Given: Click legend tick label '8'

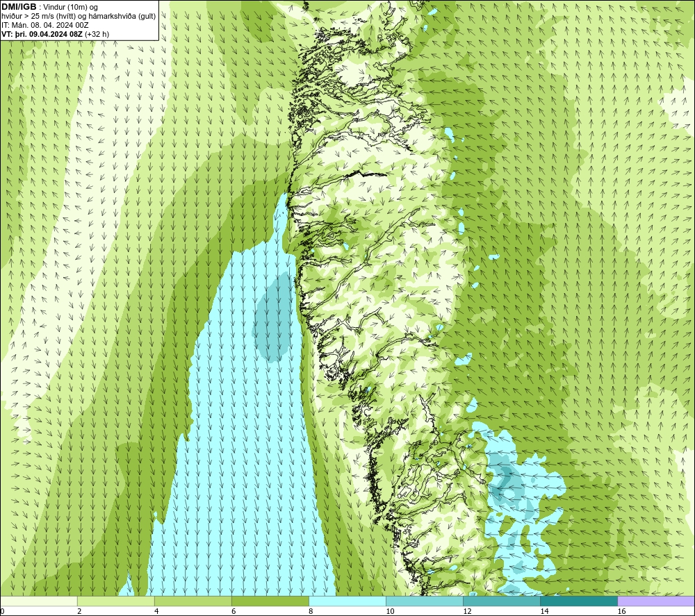Looking at the screenshot, I should coord(311,611).
